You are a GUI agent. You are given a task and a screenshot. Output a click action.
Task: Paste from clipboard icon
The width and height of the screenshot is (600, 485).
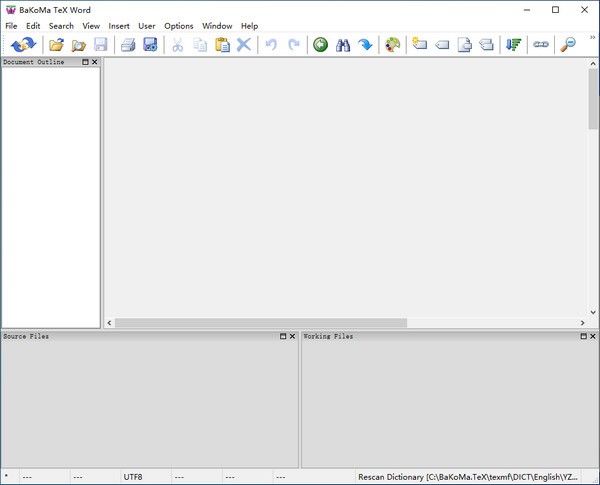222,45
